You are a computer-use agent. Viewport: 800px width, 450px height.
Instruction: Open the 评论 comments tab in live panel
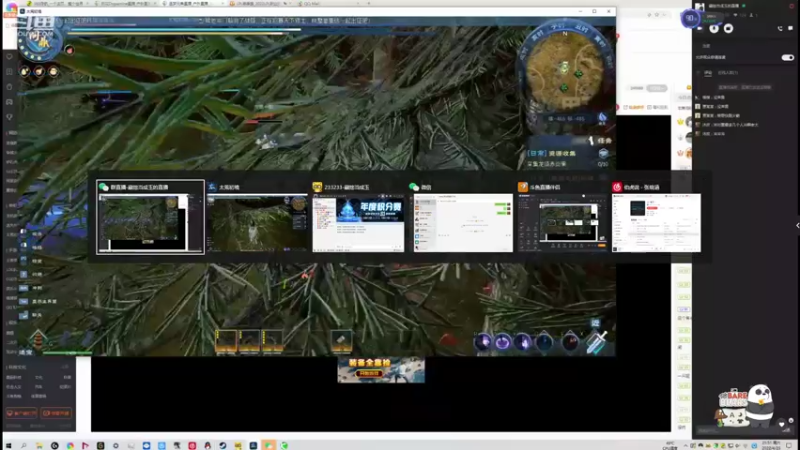708,73
